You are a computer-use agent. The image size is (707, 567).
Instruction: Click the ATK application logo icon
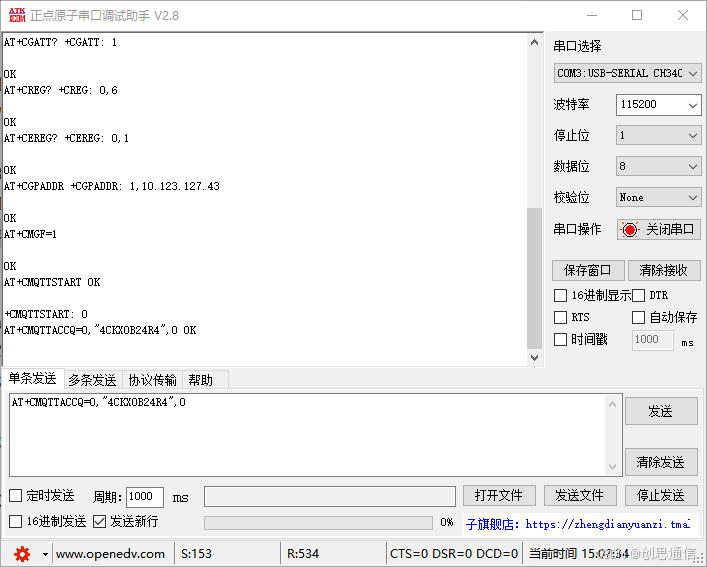(x=17, y=15)
